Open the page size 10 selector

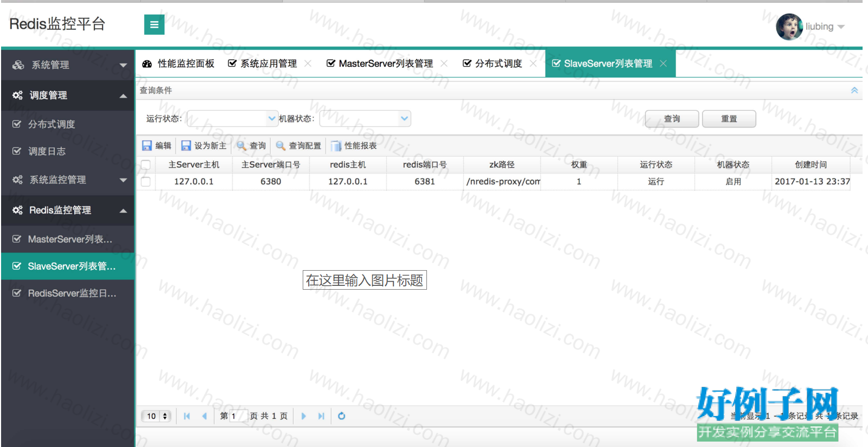point(157,416)
